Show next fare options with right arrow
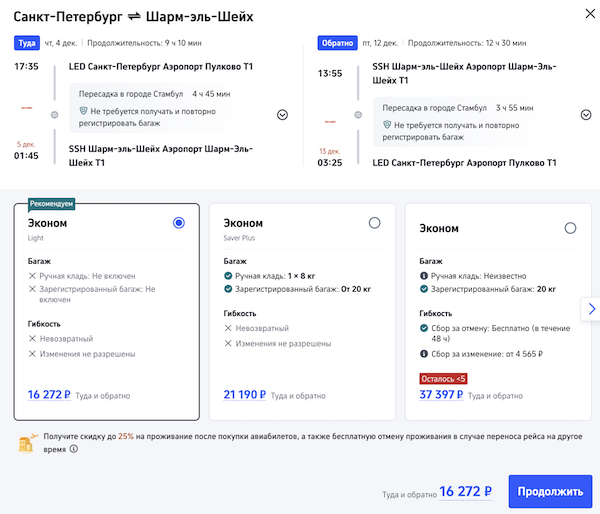 (590, 309)
